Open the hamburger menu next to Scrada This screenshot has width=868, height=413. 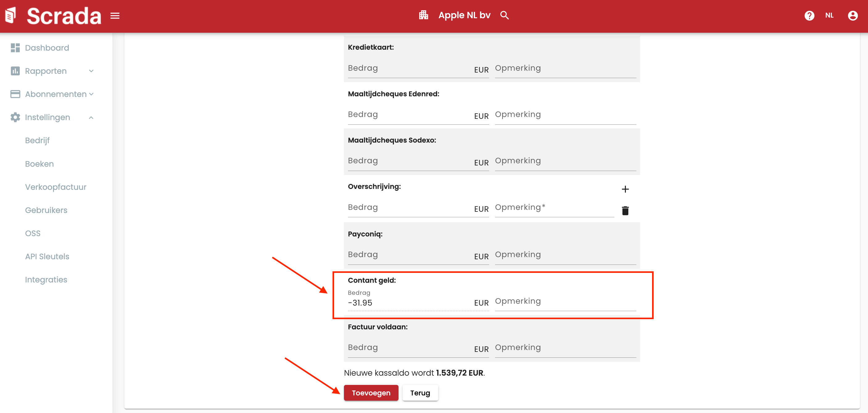pos(115,16)
